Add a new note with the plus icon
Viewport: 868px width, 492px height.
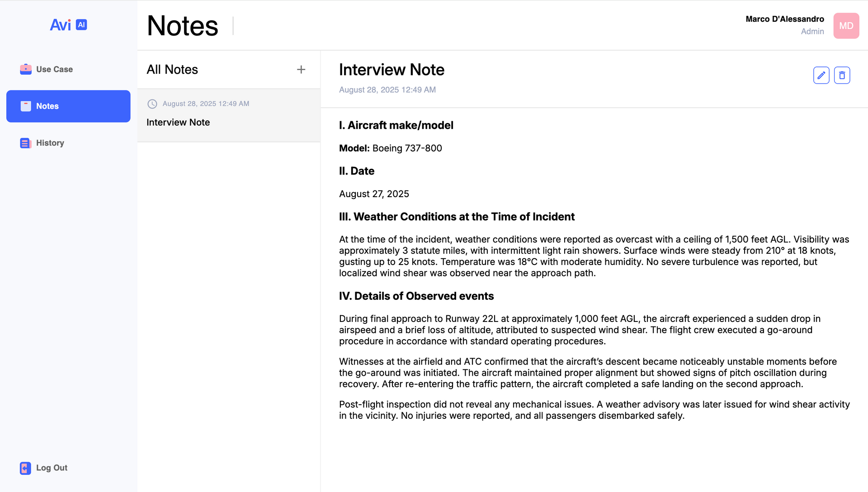coord(301,70)
